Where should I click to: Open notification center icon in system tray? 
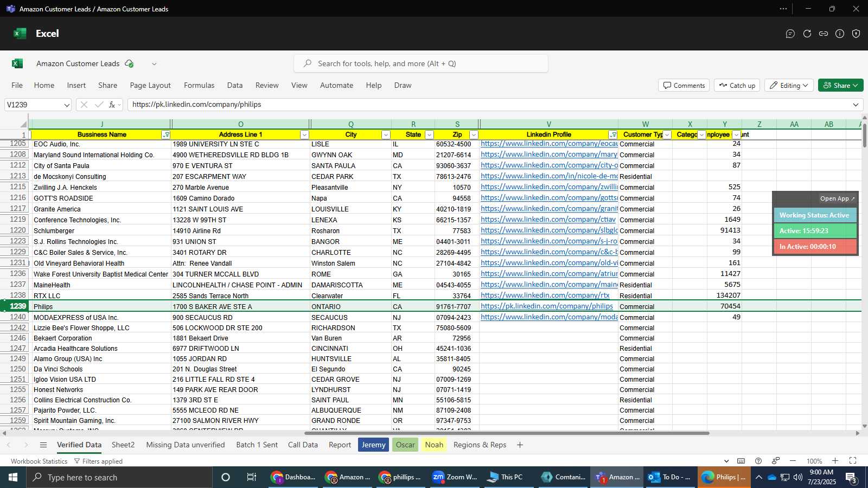tap(852, 478)
